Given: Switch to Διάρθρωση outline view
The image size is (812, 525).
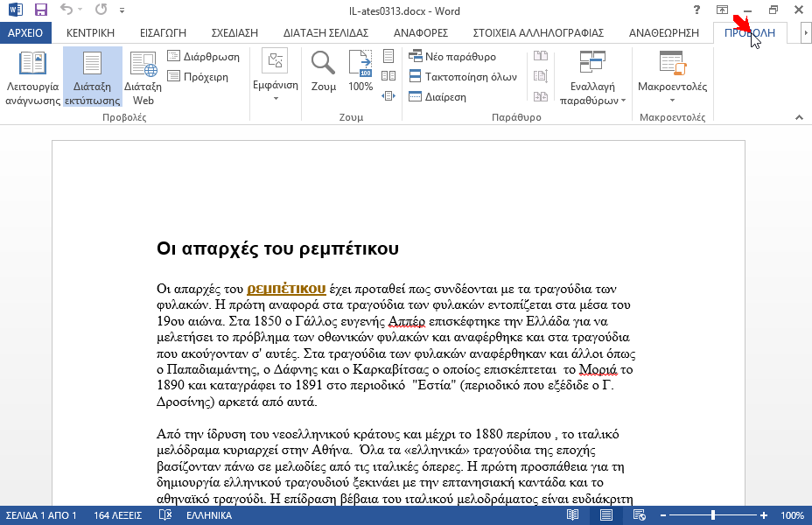Looking at the screenshot, I should [204, 56].
